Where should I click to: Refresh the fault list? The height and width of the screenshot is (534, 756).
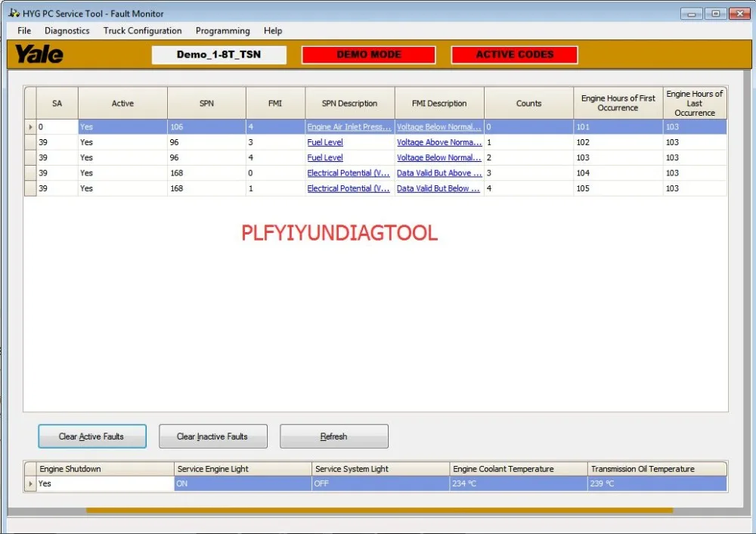333,436
